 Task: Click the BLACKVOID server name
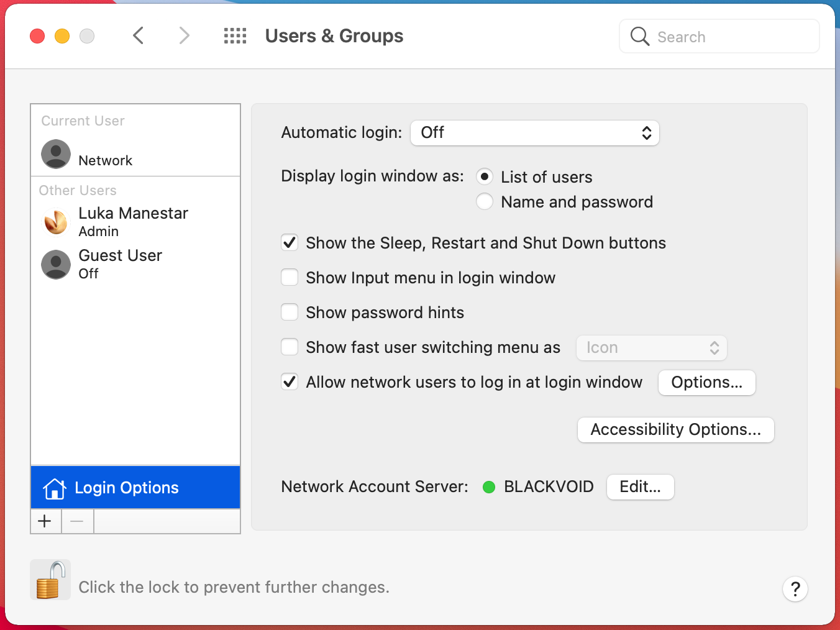(549, 487)
